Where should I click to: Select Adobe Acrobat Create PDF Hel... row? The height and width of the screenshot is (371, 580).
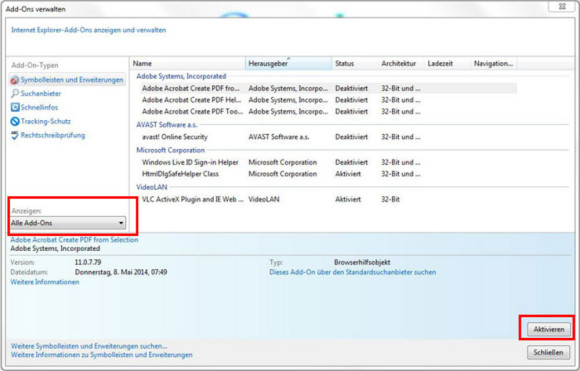324,100
